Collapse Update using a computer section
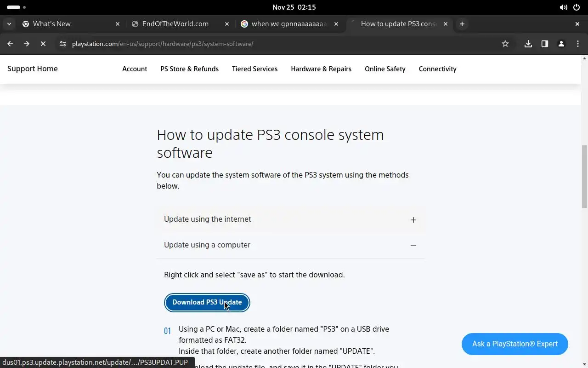The width and height of the screenshot is (588, 368). pyautogui.click(x=290, y=245)
